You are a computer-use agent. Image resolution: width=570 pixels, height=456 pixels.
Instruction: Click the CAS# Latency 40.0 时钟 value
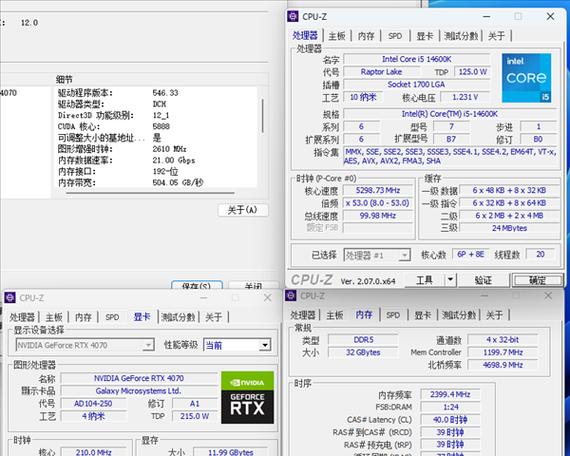point(450,420)
